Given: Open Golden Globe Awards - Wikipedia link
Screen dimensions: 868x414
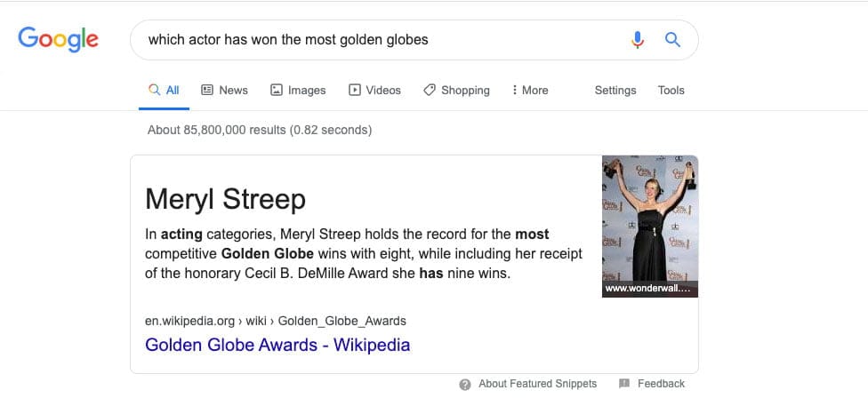Looking at the screenshot, I should click(x=277, y=345).
